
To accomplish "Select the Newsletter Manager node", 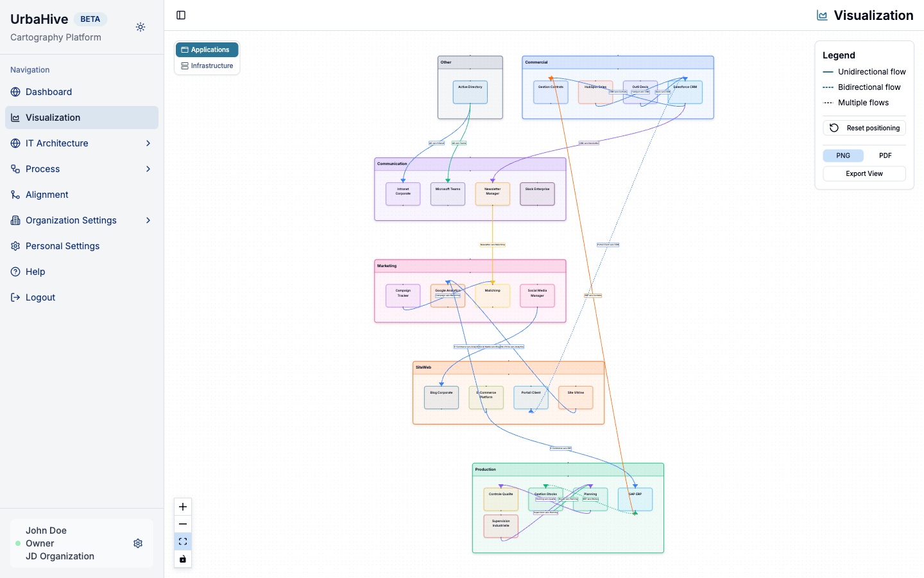I will (x=493, y=194).
